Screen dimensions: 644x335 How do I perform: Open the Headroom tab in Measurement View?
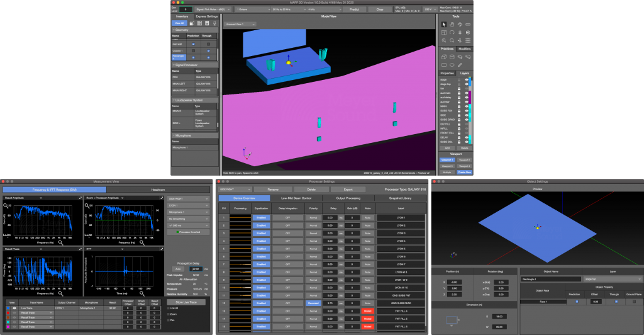158,190
